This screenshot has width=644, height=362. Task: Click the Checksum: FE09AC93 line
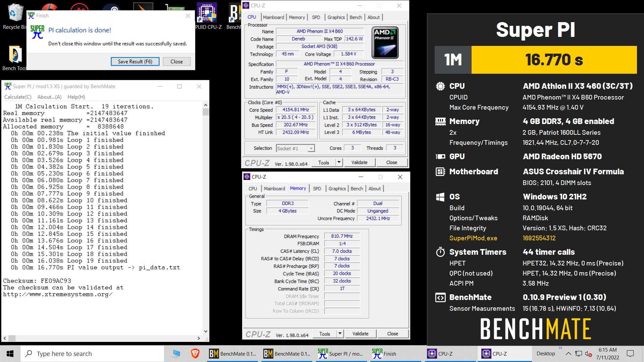tap(37, 281)
